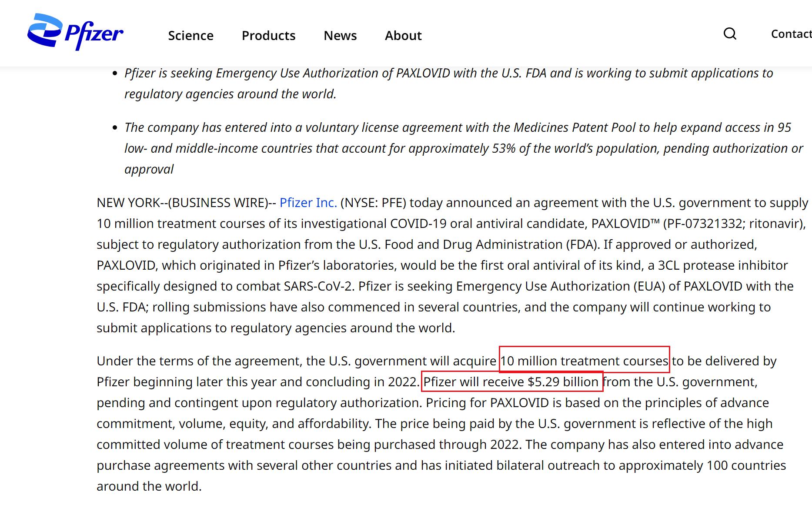Open the News menu
This screenshot has height=505, width=812.
340,35
